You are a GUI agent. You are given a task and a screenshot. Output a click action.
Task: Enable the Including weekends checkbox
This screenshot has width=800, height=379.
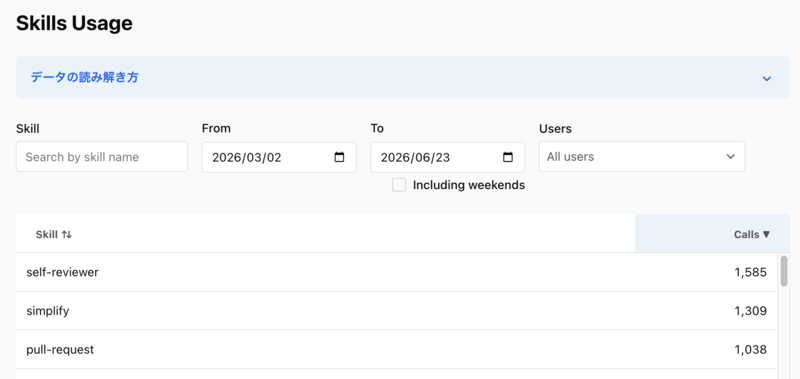pos(399,185)
